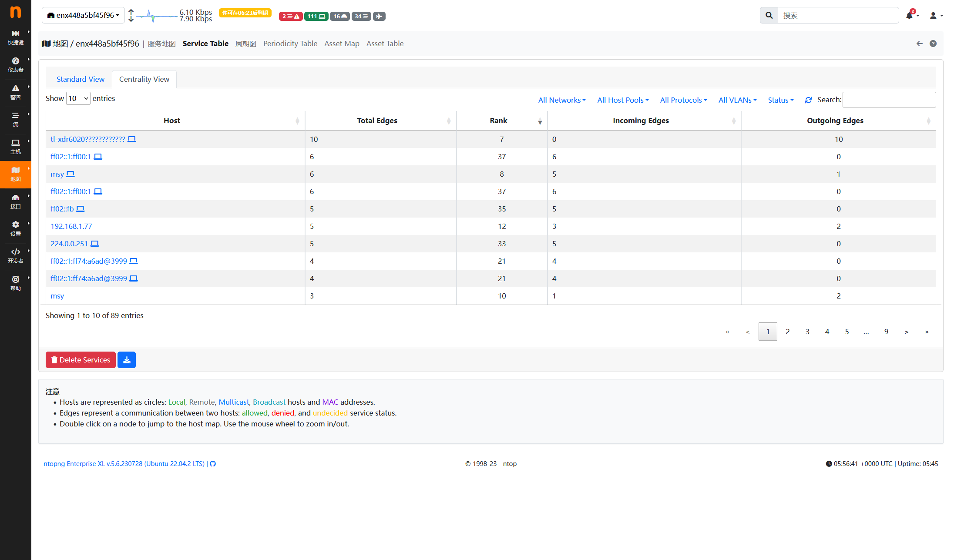
Task: Sort by the Rank column
Action: 502,121
